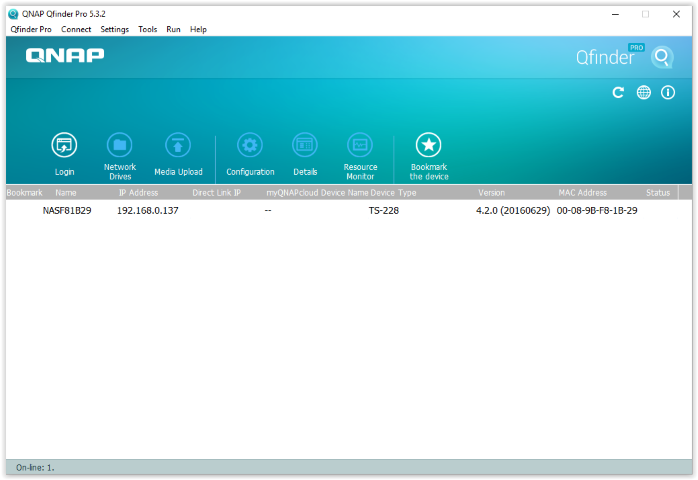Screen dimensions: 698x480
Task: Click the refresh icon
Action: [618, 92]
